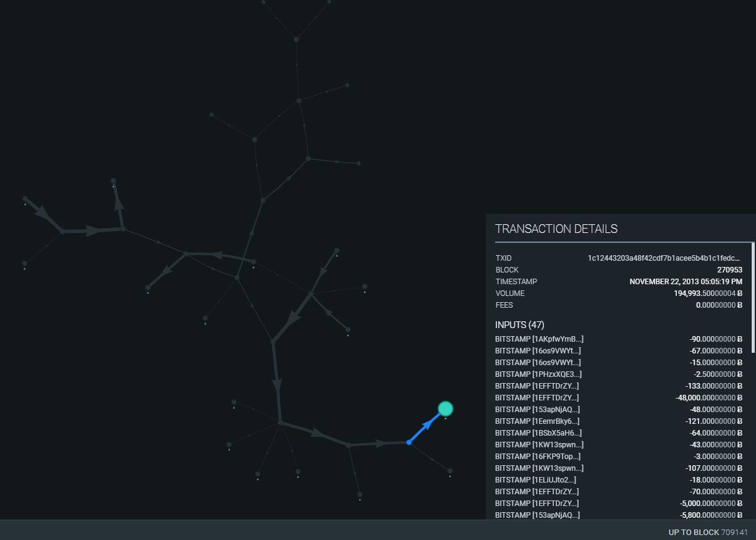Open Bitstamp 16os9VWYt input row with -67.00000000
Image resolution: width=756 pixels, height=540 pixels.
(x=618, y=351)
